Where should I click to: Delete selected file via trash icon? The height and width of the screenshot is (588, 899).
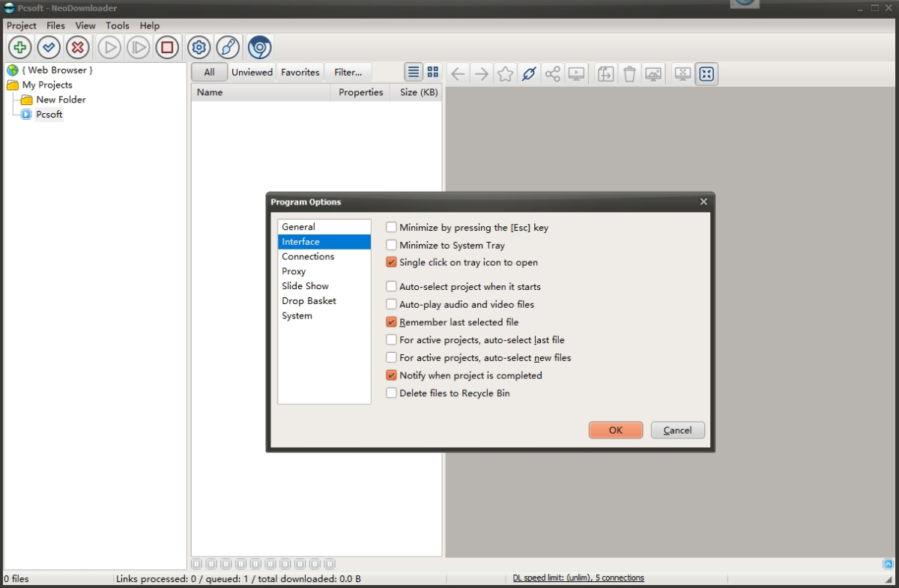pos(629,73)
